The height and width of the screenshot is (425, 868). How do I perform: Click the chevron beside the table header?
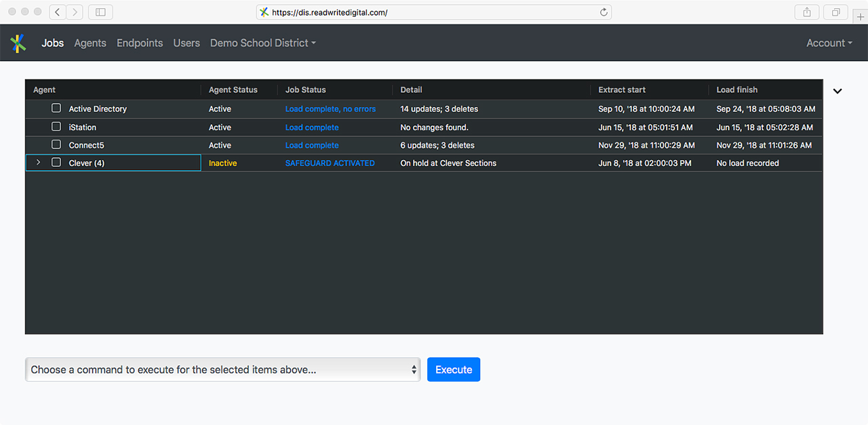pos(837,91)
